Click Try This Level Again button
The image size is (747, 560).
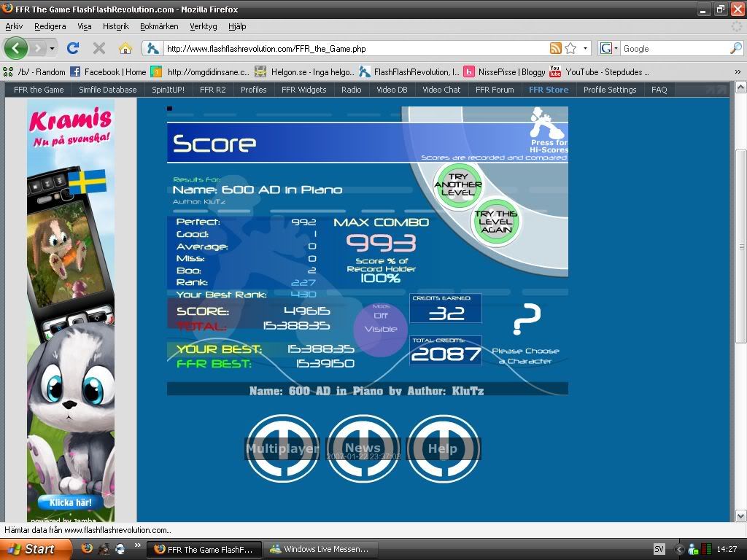[496, 222]
